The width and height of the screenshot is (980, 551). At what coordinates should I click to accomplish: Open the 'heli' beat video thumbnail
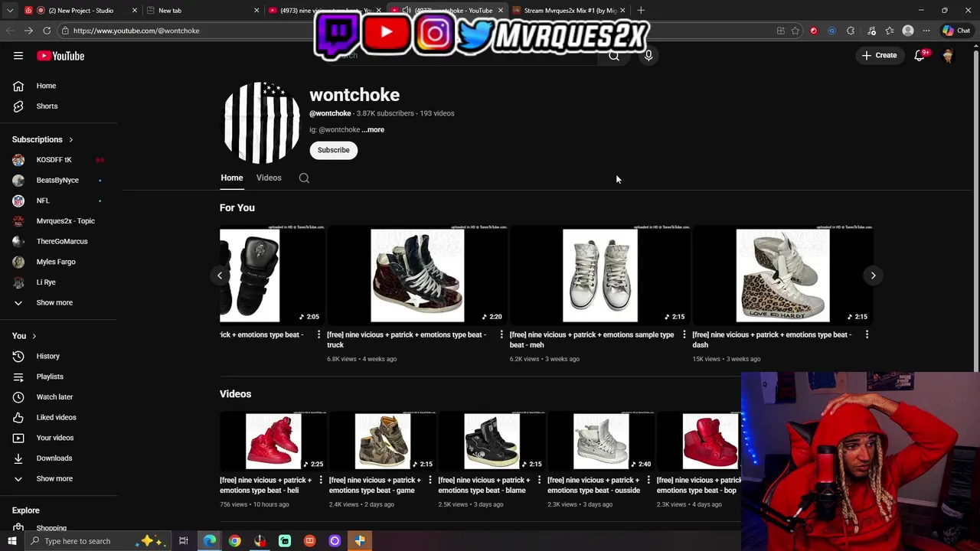[273, 441]
